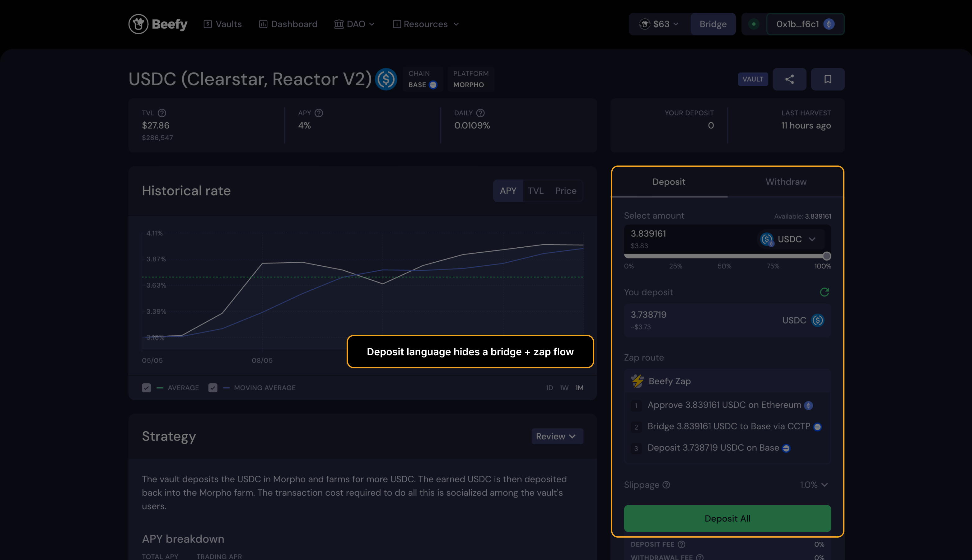Click the APY help question mark icon
The height and width of the screenshot is (560, 972).
coord(319,113)
